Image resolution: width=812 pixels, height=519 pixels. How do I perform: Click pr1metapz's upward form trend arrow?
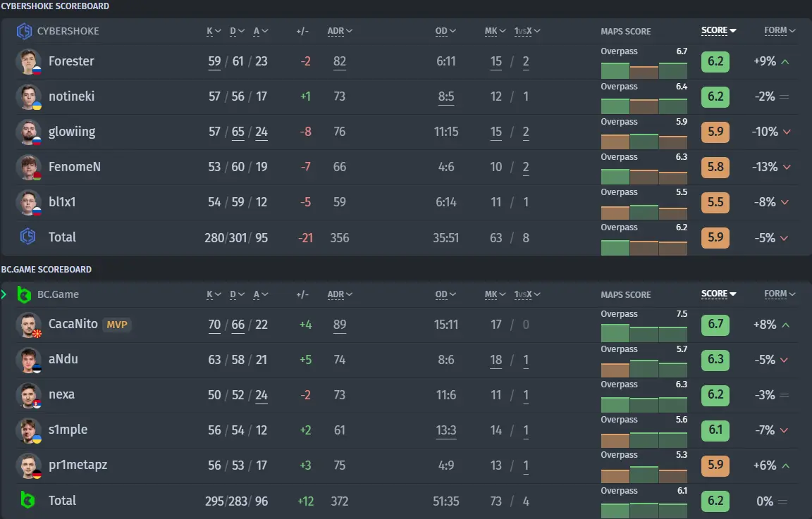point(786,465)
